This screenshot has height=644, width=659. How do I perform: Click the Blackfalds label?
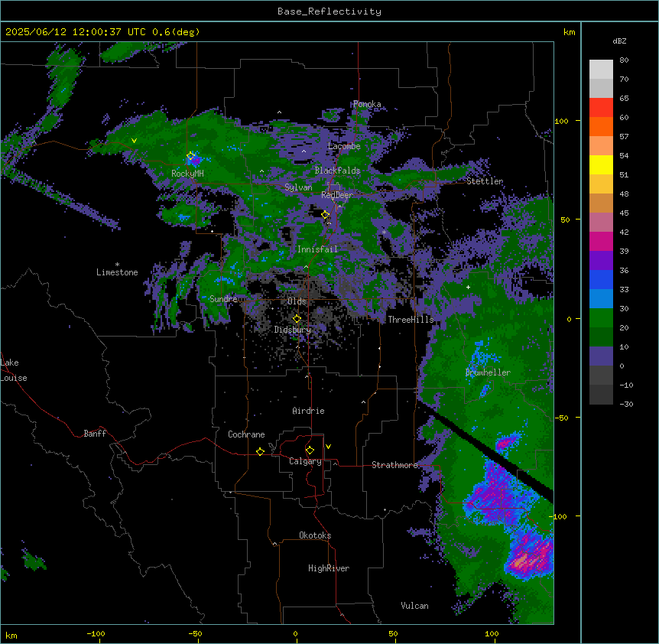click(337, 171)
